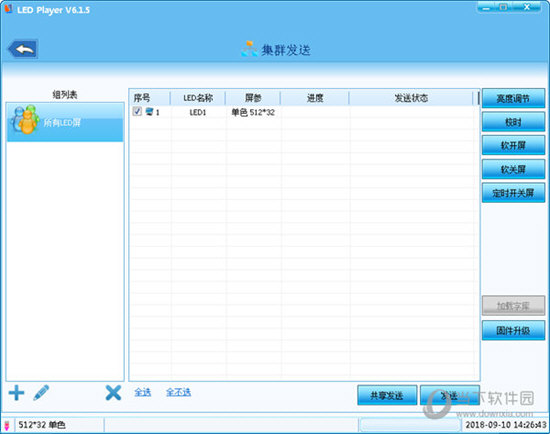Delete group with the X icon
The height and width of the screenshot is (434, 550).
113,393
